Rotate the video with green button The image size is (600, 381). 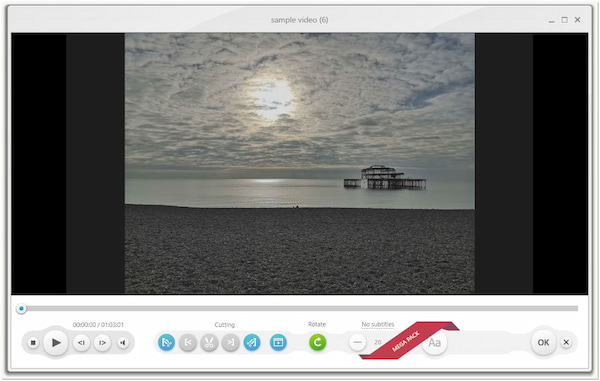[x=318, y=342]
